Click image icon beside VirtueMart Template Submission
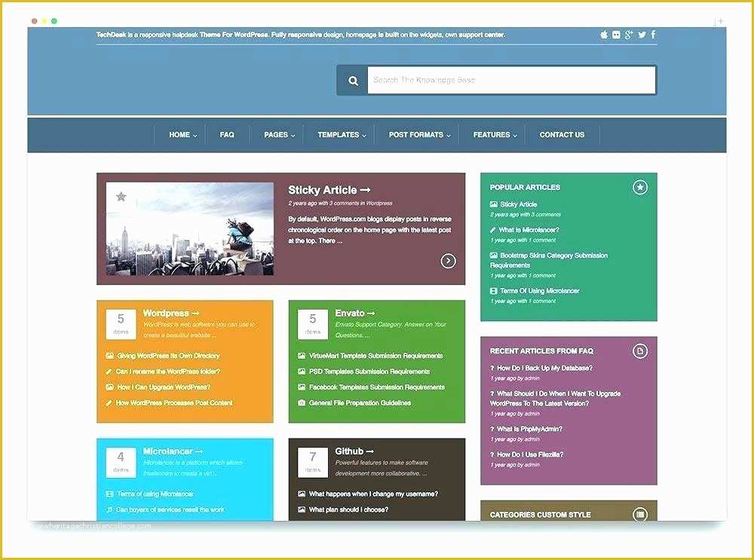 pos(302,356)
